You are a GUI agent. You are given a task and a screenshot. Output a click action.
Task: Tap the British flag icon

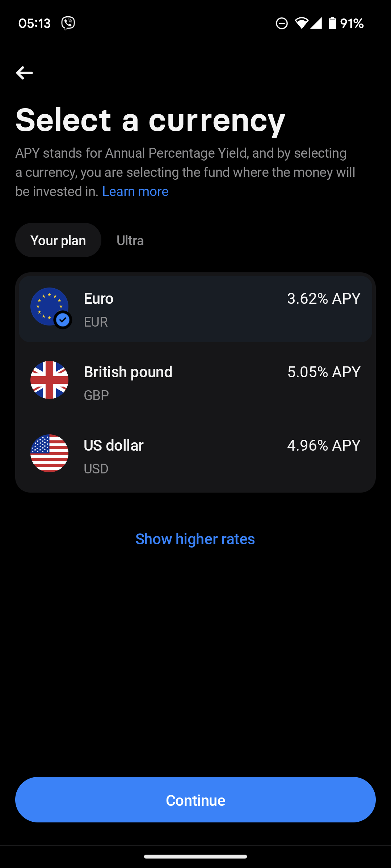[49, 380]
